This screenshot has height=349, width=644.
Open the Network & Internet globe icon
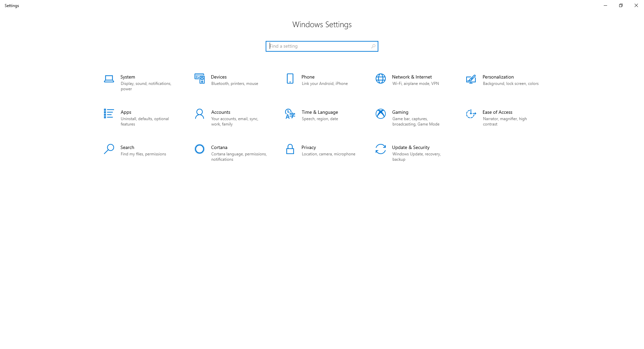[381, 79]
